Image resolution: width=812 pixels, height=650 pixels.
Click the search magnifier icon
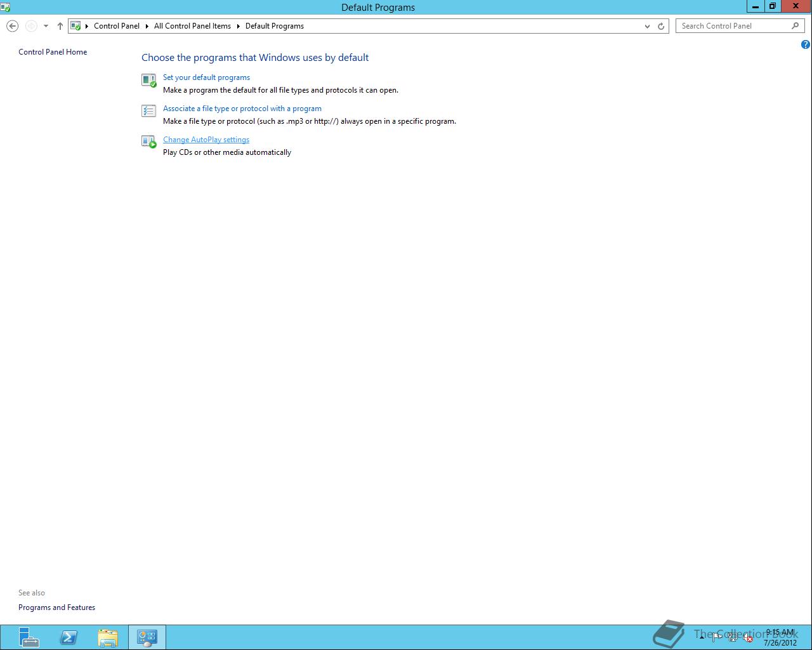[x=796, y=26]
